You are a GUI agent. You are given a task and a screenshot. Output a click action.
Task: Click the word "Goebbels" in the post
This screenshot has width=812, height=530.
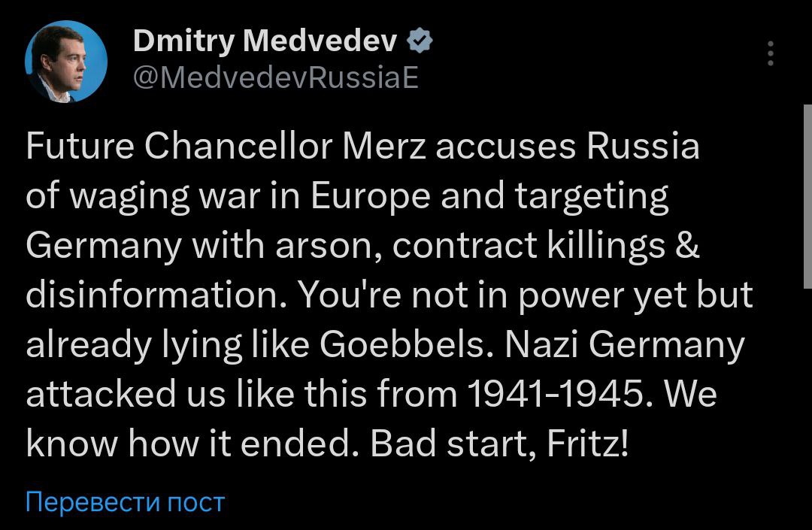pyautogui.click(x=407, y=346)
